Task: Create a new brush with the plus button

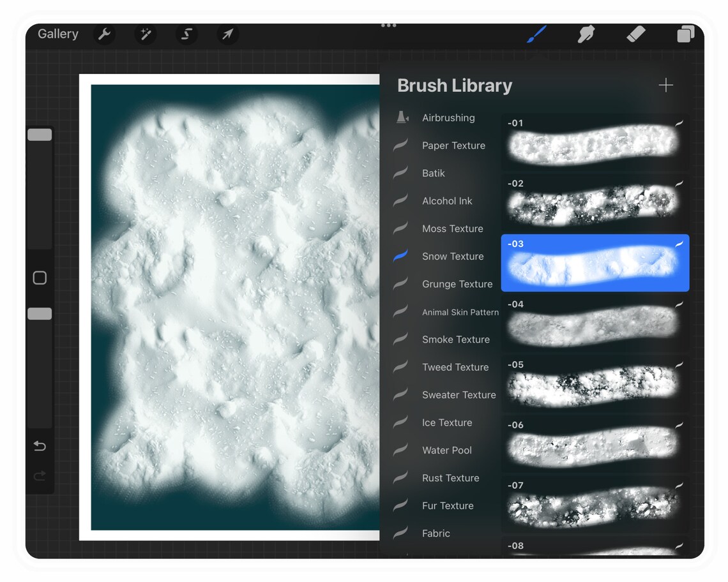Action: tap(665, 85)
